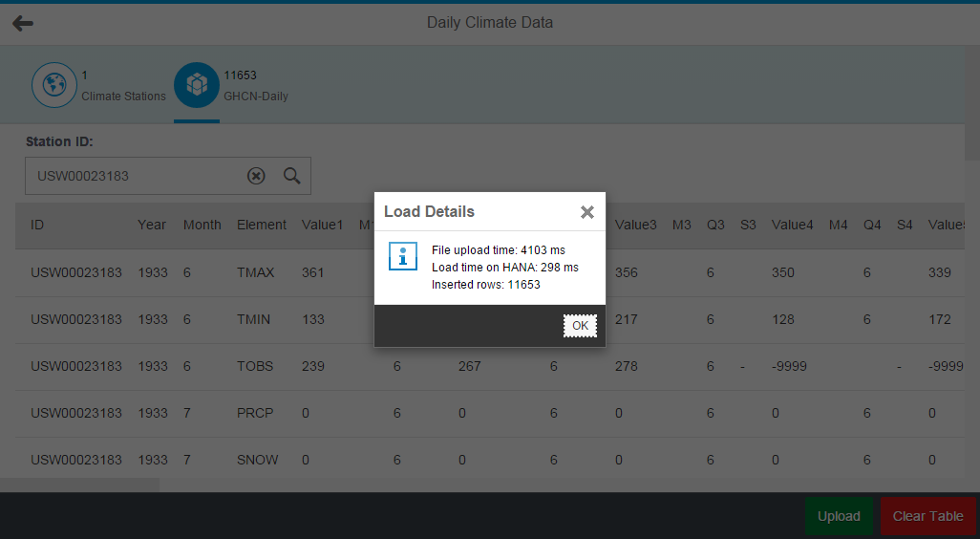Switch to the GHCN-Daily tab

pyautogui.click(x=231, y=85)
